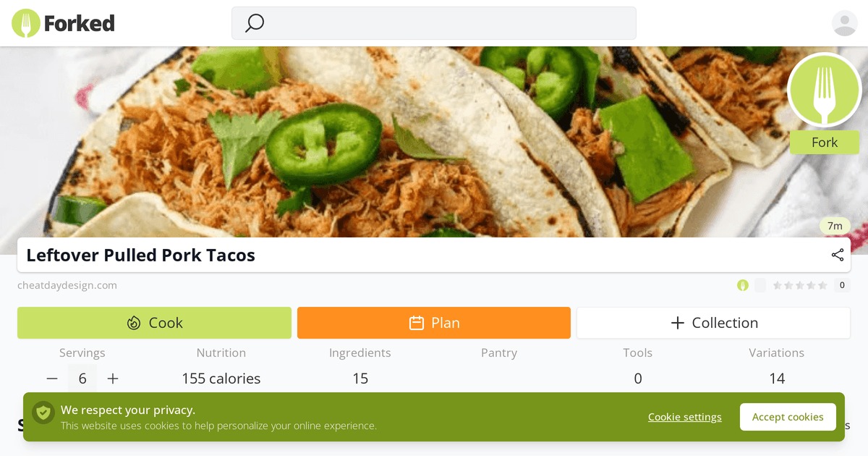This screenshot has height=456, width=868.
Task: Open Cookie settings
Action: (x=684, y=417)
